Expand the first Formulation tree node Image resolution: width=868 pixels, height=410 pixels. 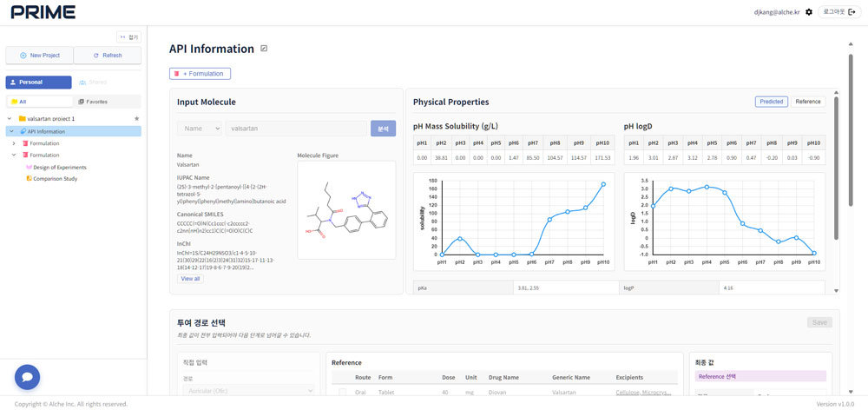pyautogui.click(x=14, y=143)
